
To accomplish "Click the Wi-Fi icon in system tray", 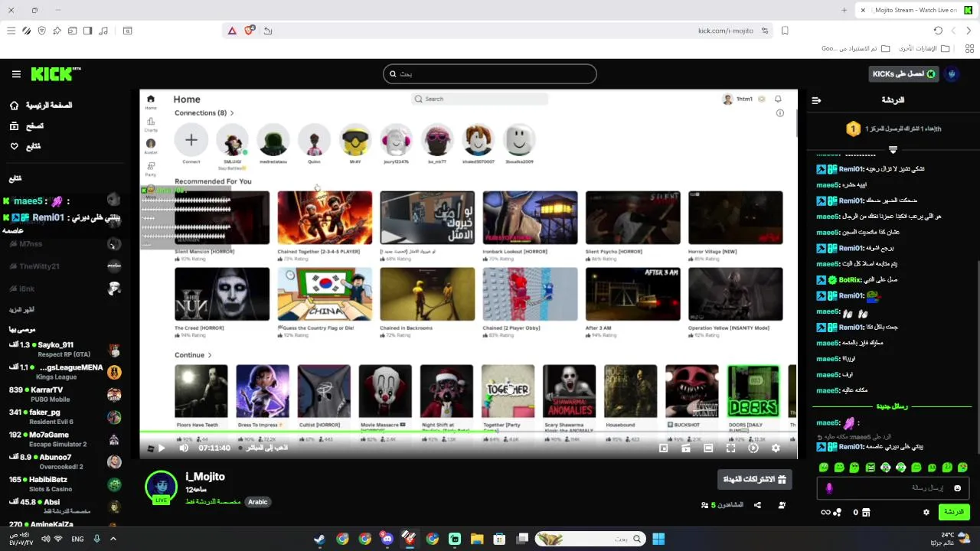I will (58, 539).
